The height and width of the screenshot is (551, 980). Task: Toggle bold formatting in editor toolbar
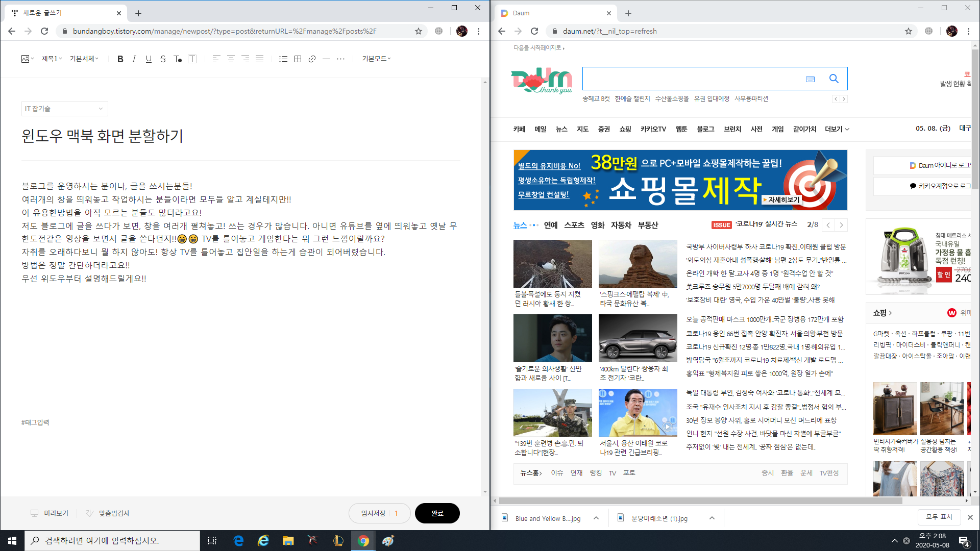[120, 59]
